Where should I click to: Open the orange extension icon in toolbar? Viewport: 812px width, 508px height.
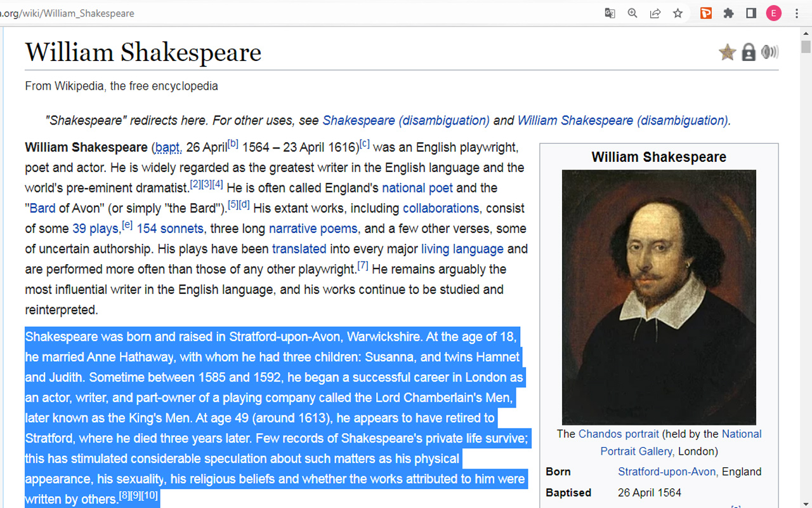point(705,13)
